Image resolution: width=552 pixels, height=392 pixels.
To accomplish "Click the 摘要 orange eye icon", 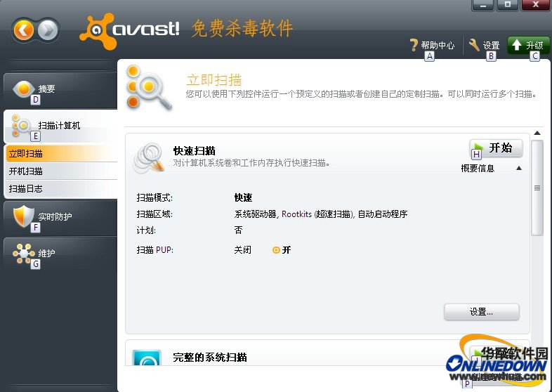I will [x=23, y=89].
